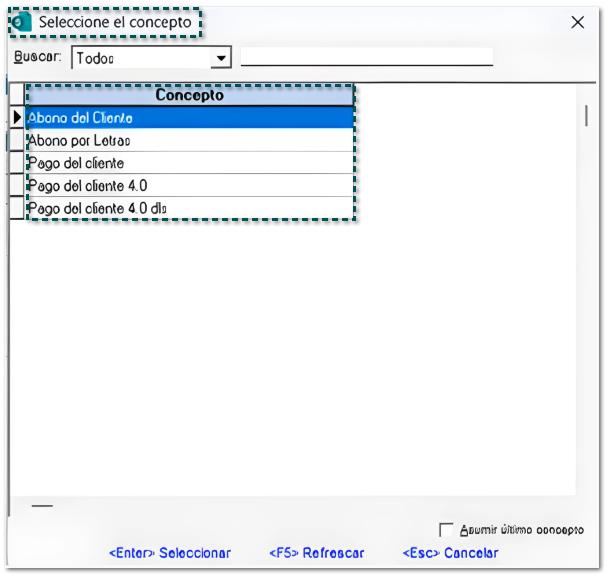Screen dimensions: 608x577
Task: Click row selector beside Pago del cliente 4.0
Action: (17, 186)
